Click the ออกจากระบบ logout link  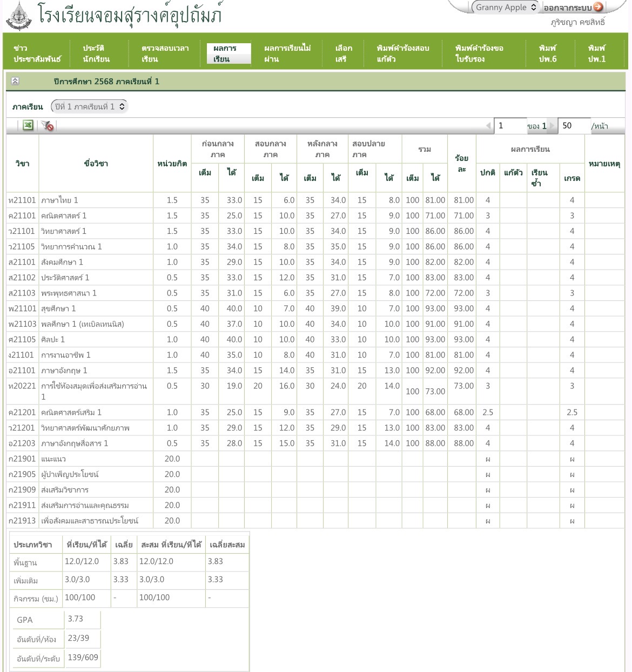point(567,8)
